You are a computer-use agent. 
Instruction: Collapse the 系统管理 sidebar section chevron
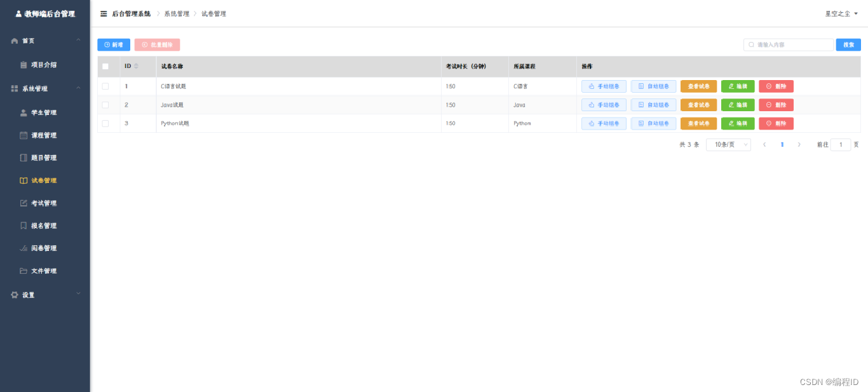(x=78, y=88)
